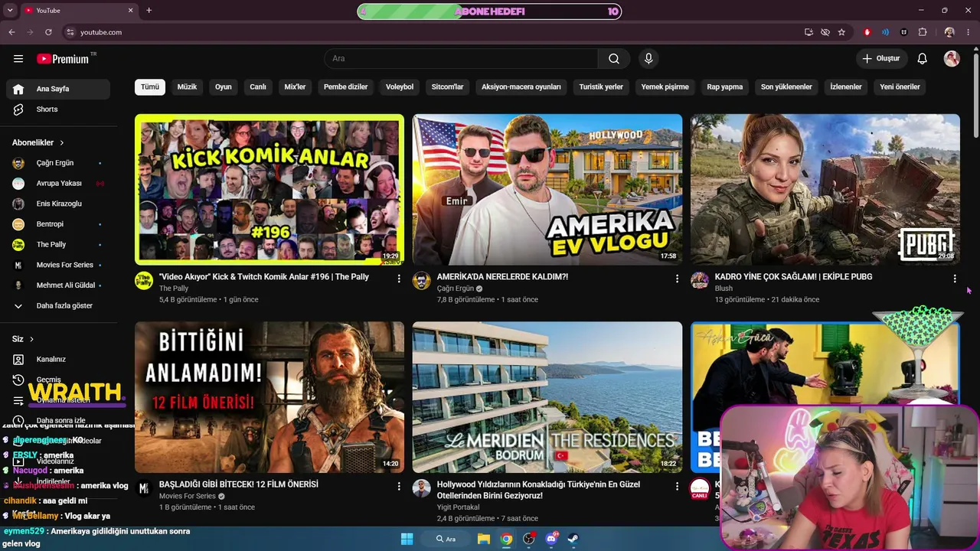The height and width of the screenshot is (551, 980).
Task: Filter by Sitcom'lar chip
Action: pos(448,87)
